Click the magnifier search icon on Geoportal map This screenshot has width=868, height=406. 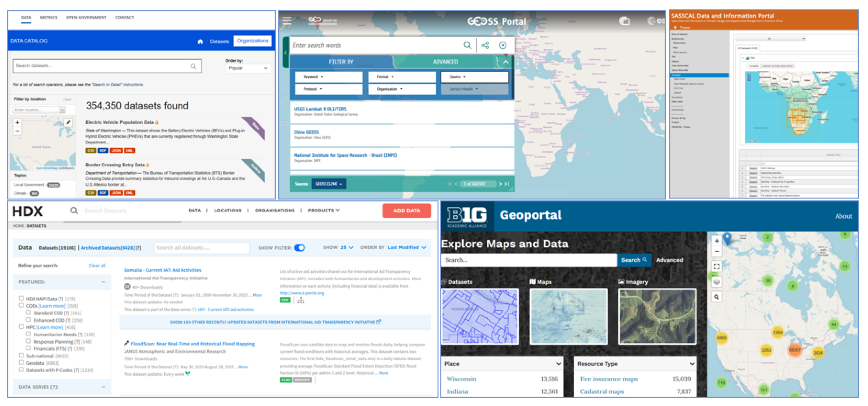click(717, 297)
